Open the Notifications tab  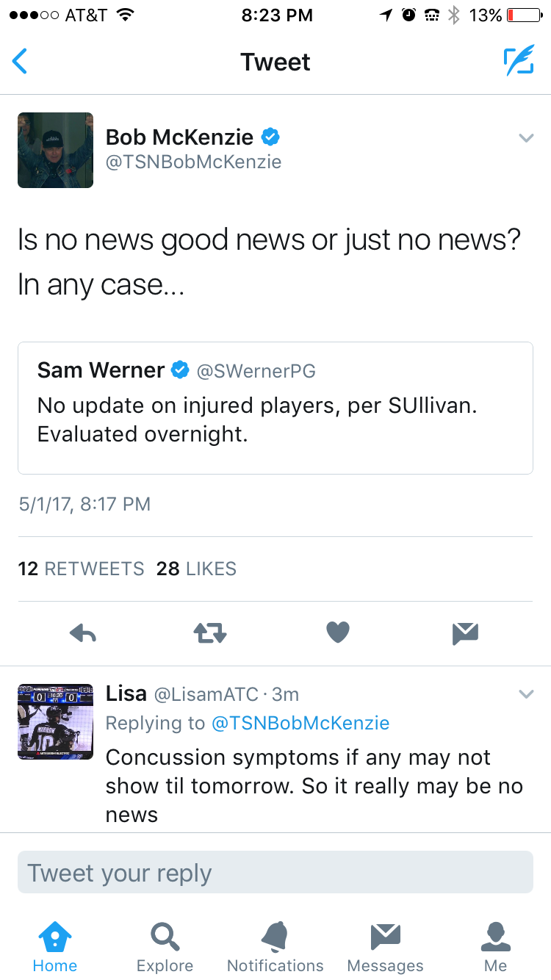click(275, 947)
